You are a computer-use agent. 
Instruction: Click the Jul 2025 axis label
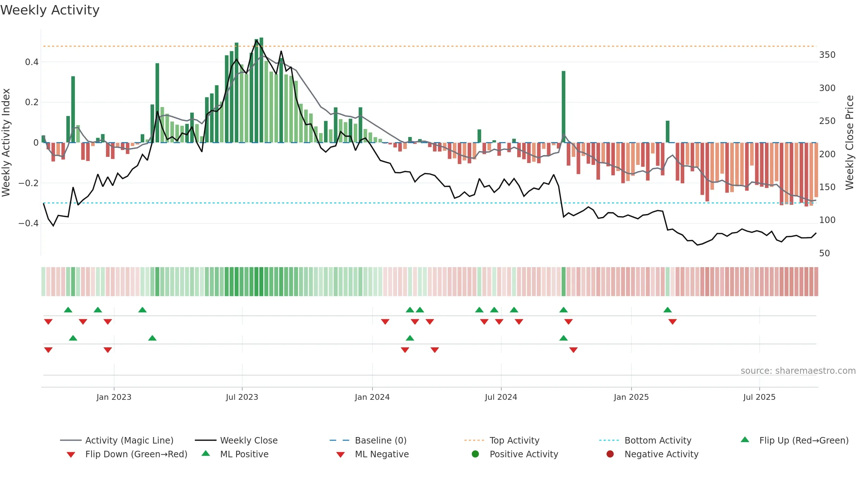759,397
